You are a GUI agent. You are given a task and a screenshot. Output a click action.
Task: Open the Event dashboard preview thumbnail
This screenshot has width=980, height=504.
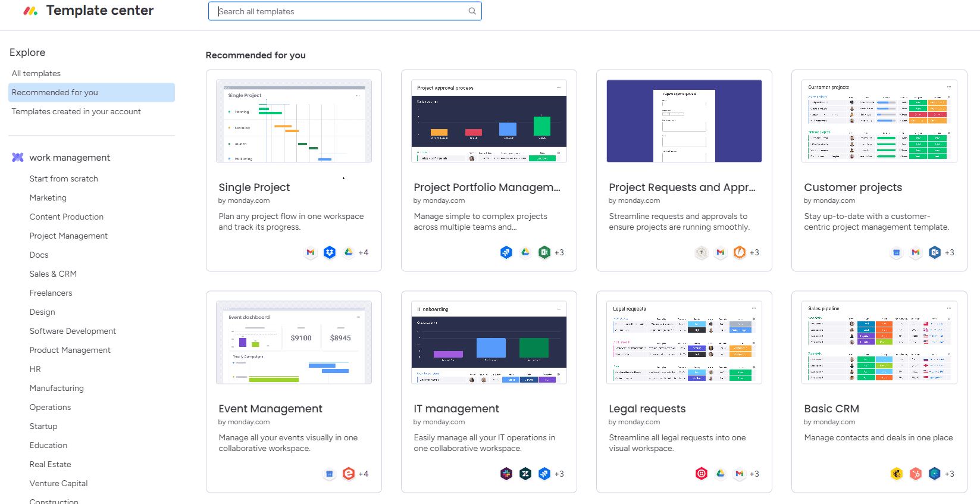click(x=294, y=342)
